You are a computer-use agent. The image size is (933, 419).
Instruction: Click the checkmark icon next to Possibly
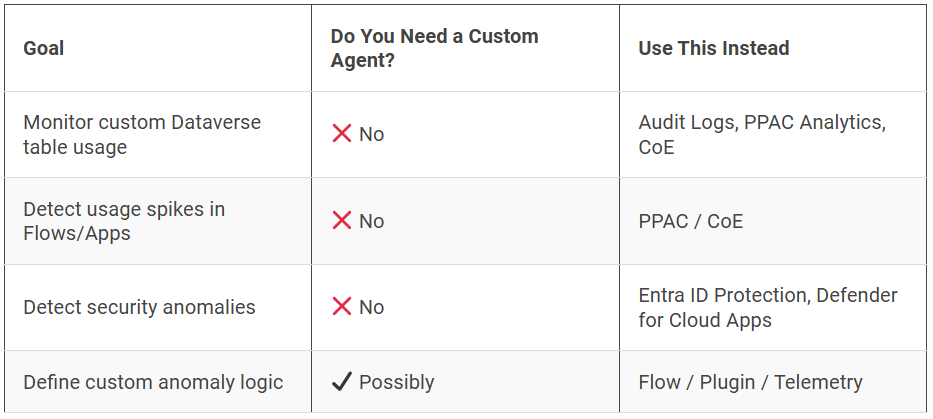[341, 382]
